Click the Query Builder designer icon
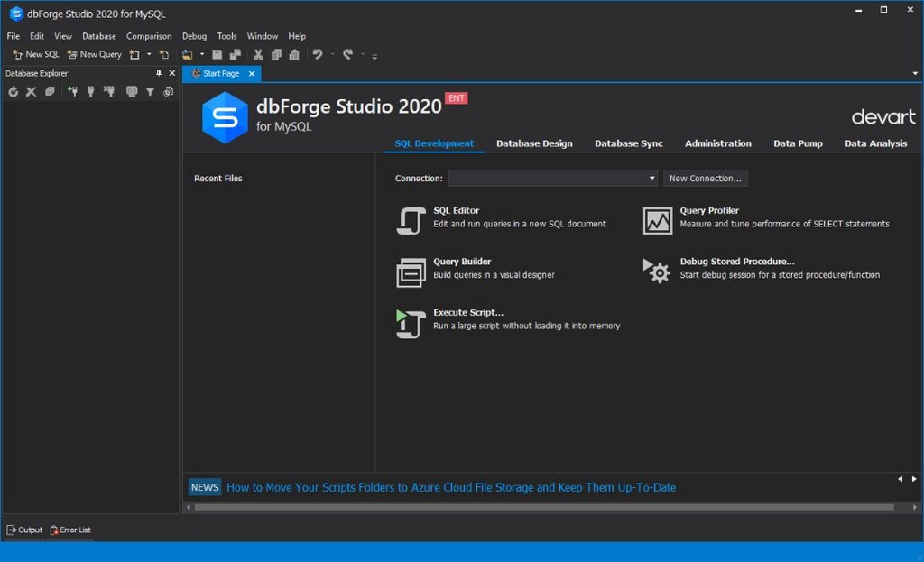Screen dimensions: 924x562 [x=411, y=272]
